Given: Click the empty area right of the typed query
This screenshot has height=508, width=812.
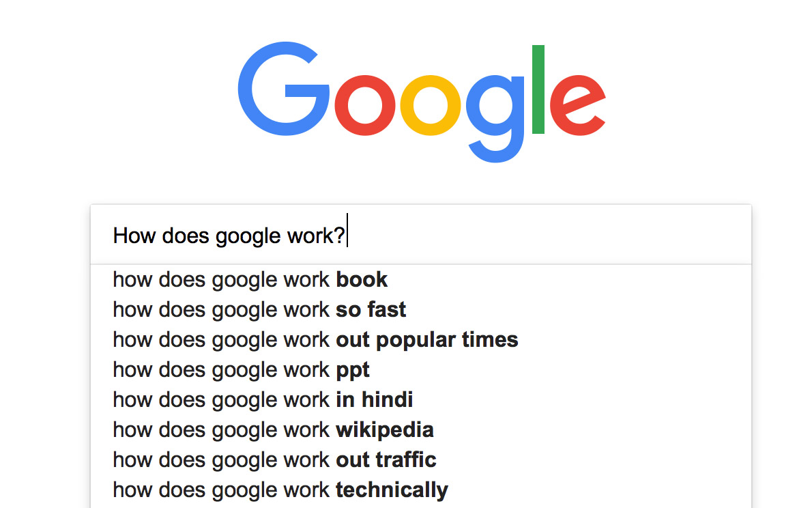Looking at the screenshot, I should 546,236.
